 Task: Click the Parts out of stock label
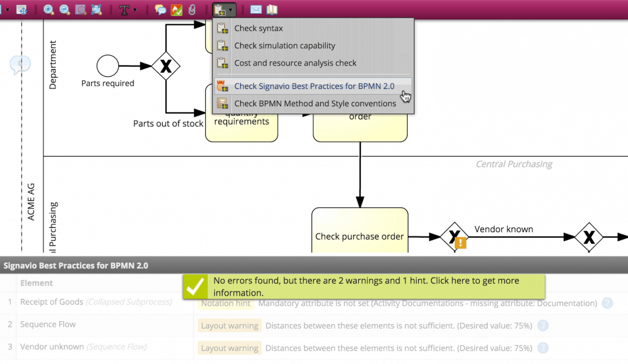coord(168,123)
